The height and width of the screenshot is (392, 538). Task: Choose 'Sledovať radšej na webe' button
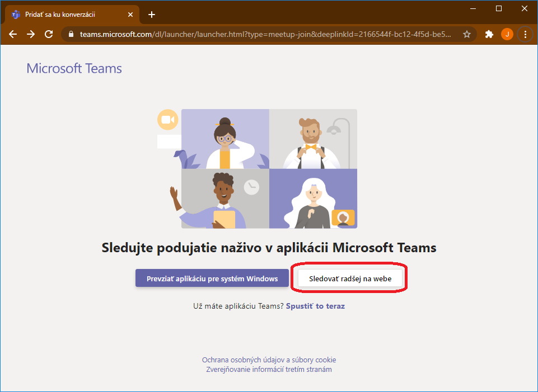(x=350, y=278)
